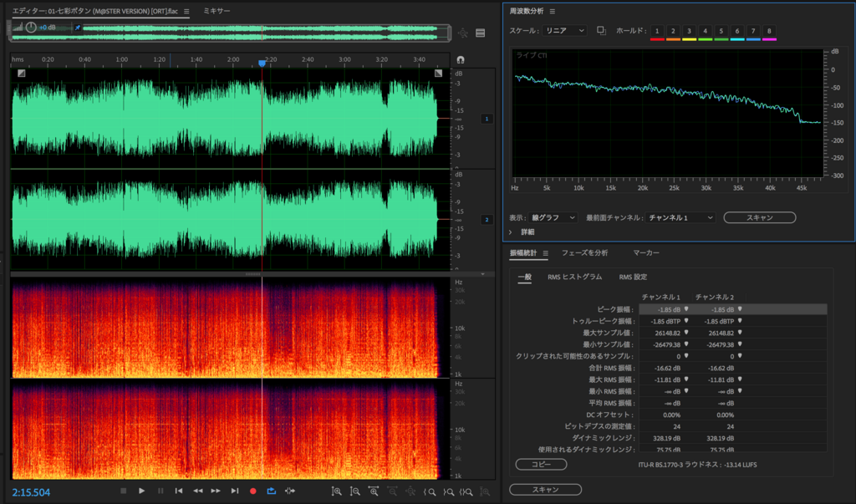The height and width of the screenshot is (504, 856).
Task: Zoom in amplitude
Action: coord(336,491)
